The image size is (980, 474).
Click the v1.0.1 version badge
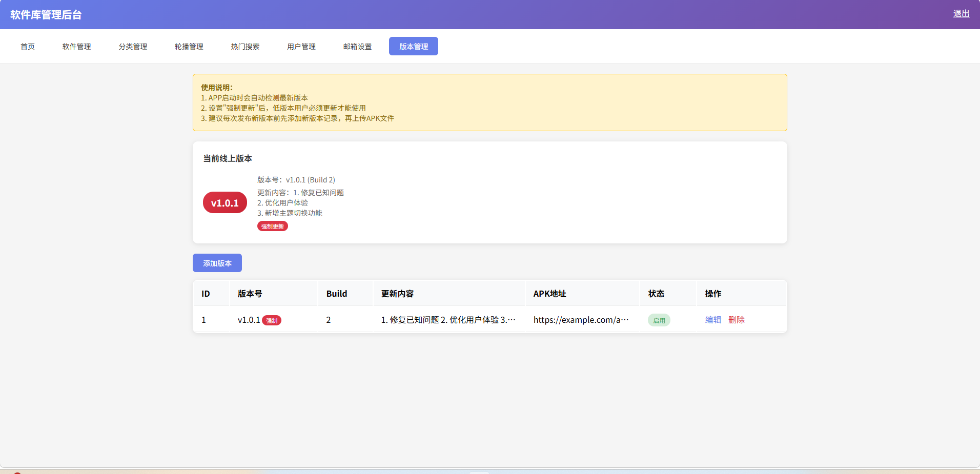tap(224, 202)
